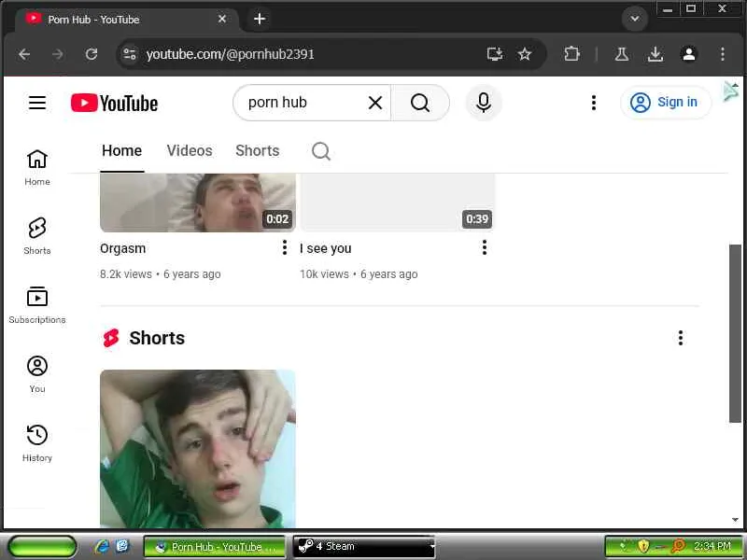Open browser downloads

tap(655, 54)
